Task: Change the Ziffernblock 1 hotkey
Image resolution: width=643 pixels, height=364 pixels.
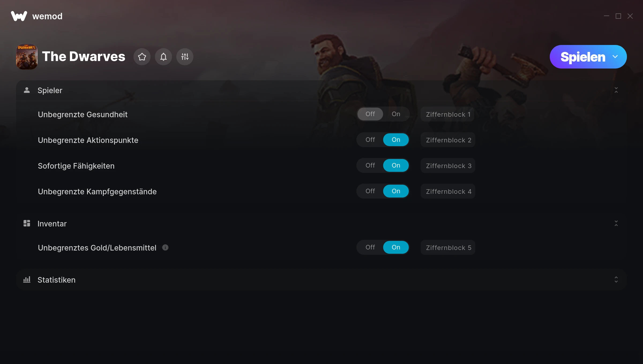Action: (447, 114)
